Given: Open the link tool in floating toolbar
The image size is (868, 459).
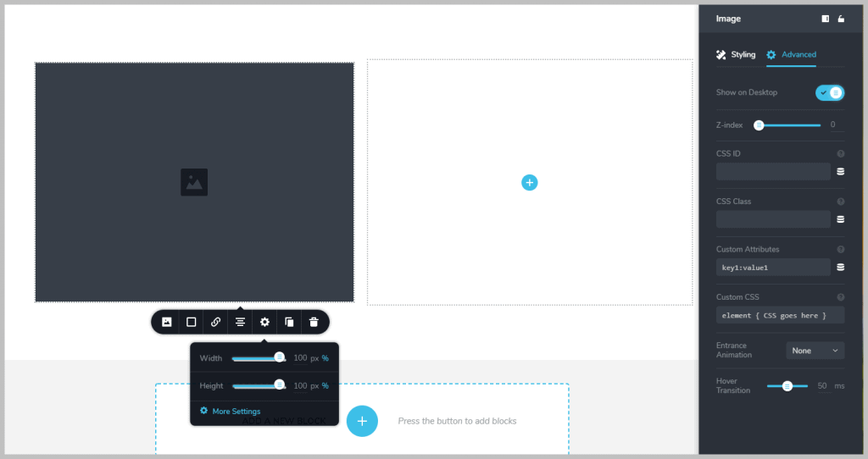Looking at the screenshot, I should pyautogui.click(x=216, y=322).
